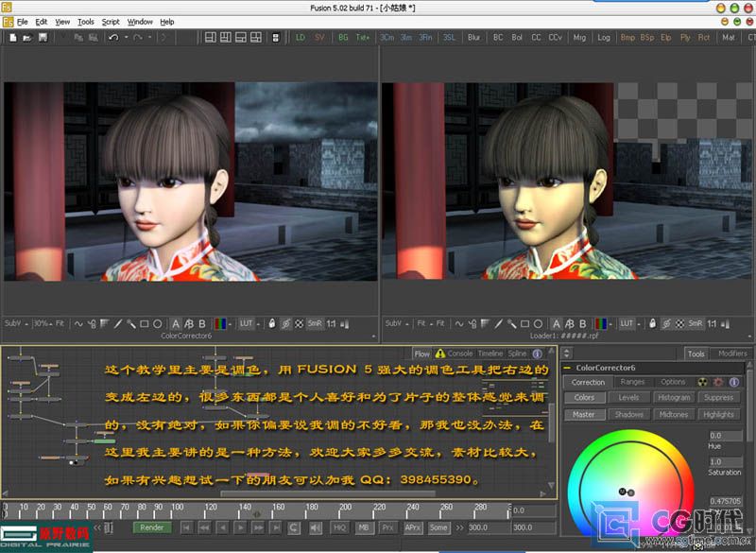
Task: Open the LUT dropdown arrow in left viewer
Action: pyautogui.click(x=258, y=324)
